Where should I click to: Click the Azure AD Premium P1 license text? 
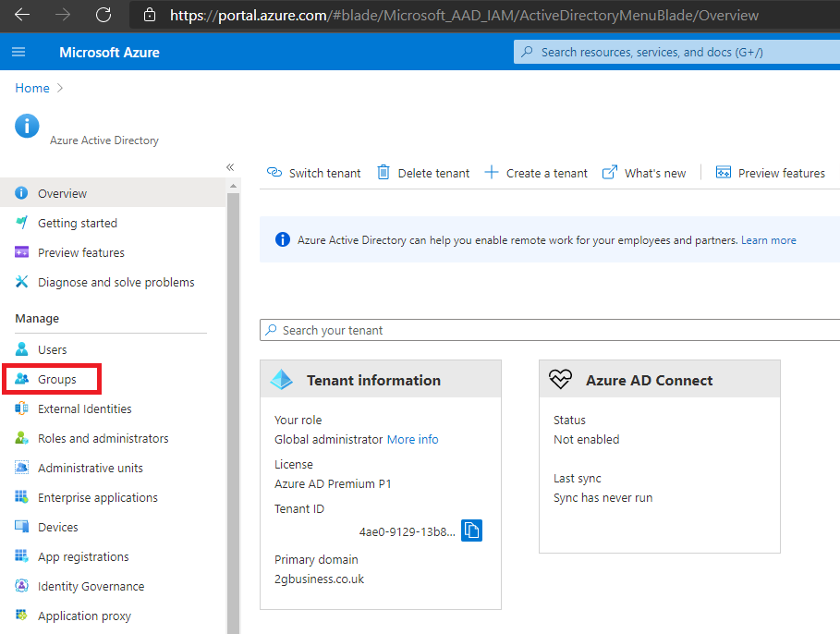click(333, 484)
